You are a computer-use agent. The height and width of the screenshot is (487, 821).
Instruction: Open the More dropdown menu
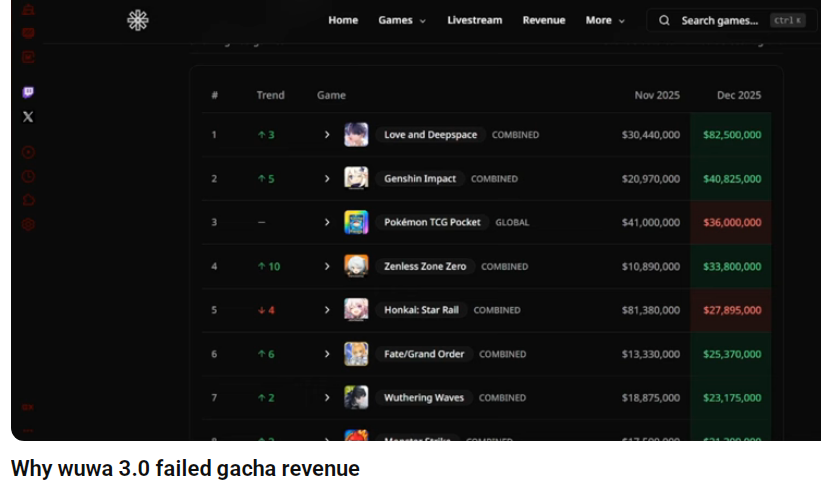pyautogui.click(x=605, y=20)
